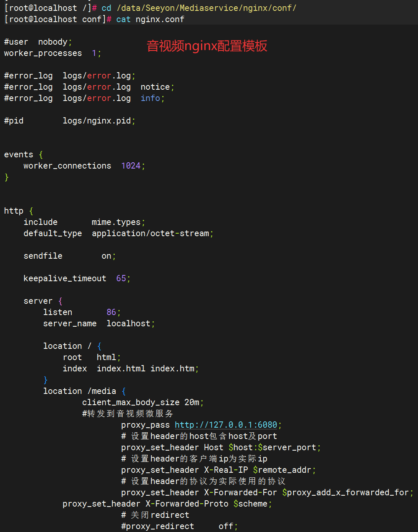Click 'proxy_set_header Host $host:$server_port;' line

[x=221, y=447]
